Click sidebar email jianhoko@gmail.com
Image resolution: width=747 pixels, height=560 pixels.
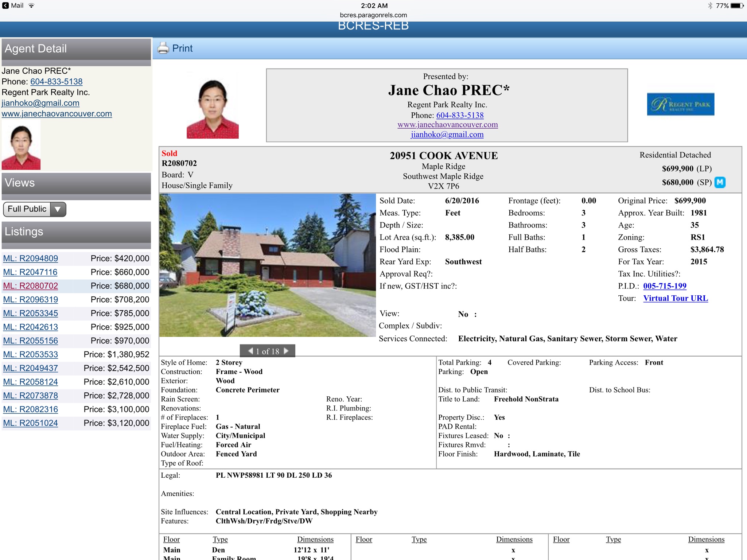[x=40, y=103]
